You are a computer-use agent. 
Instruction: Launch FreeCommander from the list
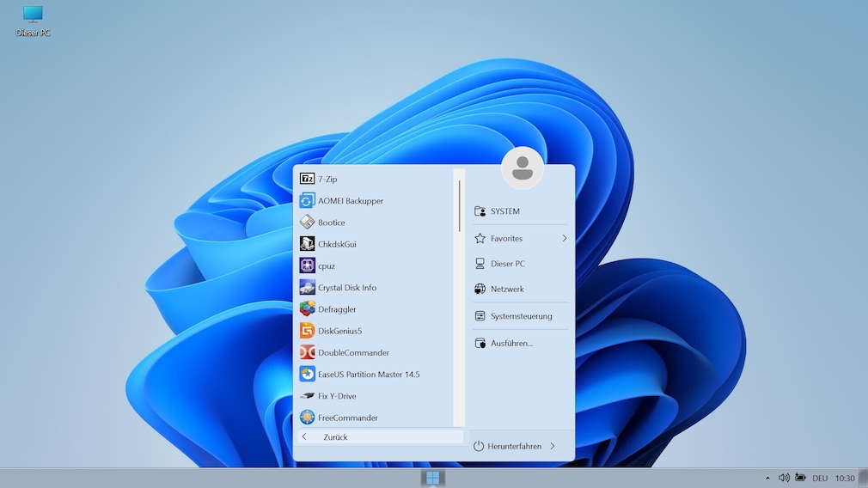point(308,418)
